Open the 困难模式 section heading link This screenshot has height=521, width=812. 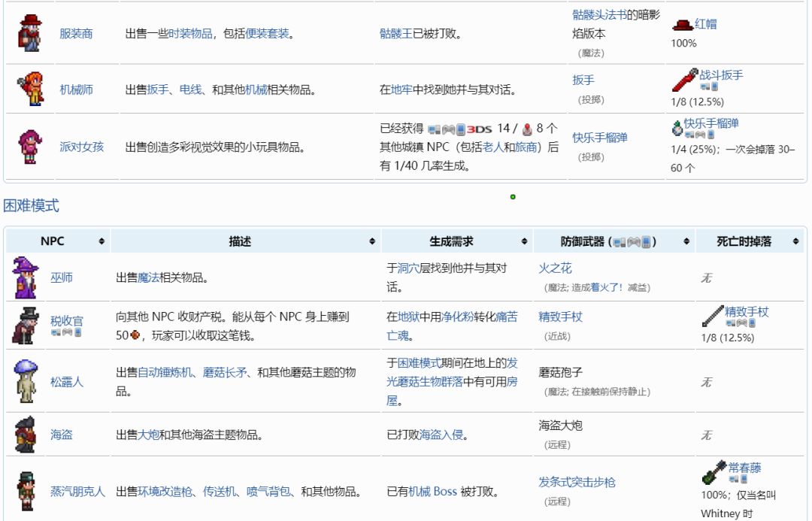coord(31,206)
